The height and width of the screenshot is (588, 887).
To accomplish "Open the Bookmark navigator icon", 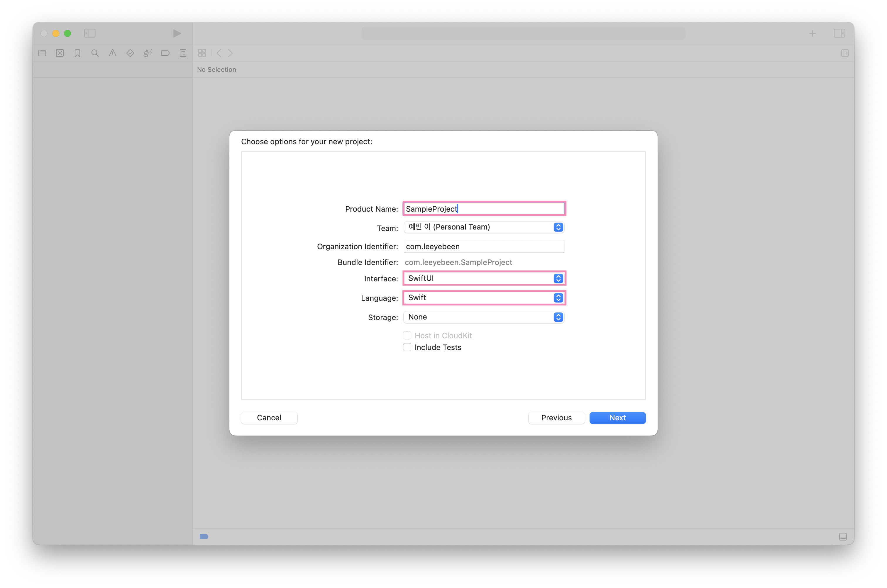I will pos(77,53).
